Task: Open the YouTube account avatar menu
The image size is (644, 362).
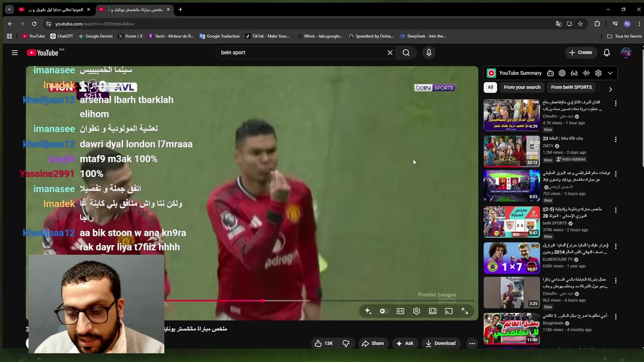Action: coord(626,52)
